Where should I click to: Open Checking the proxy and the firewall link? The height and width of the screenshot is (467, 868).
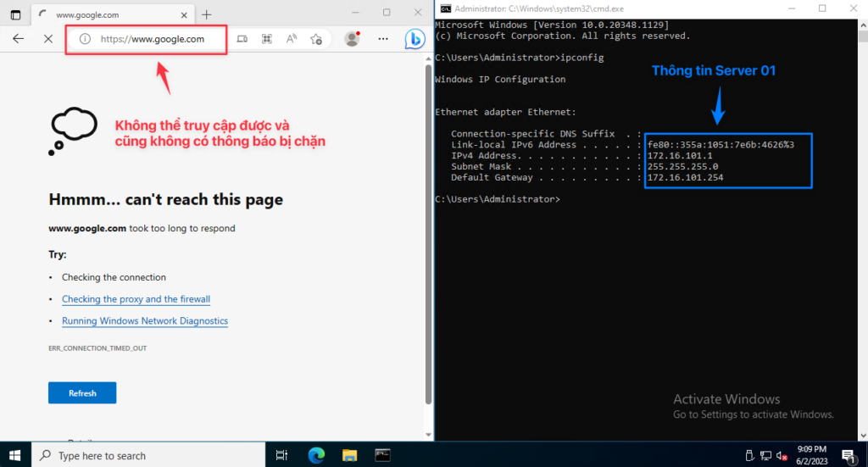(x=136, y=299)
